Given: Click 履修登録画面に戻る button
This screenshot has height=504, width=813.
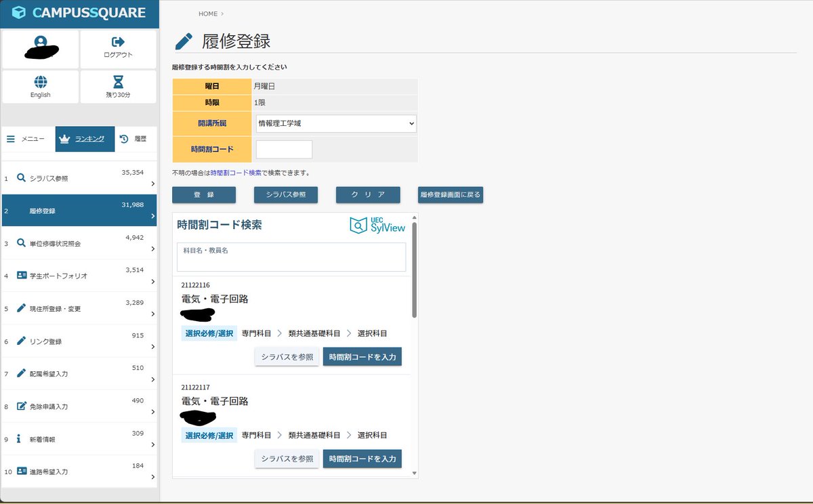Looking at the screenshot, I should 451,194.
